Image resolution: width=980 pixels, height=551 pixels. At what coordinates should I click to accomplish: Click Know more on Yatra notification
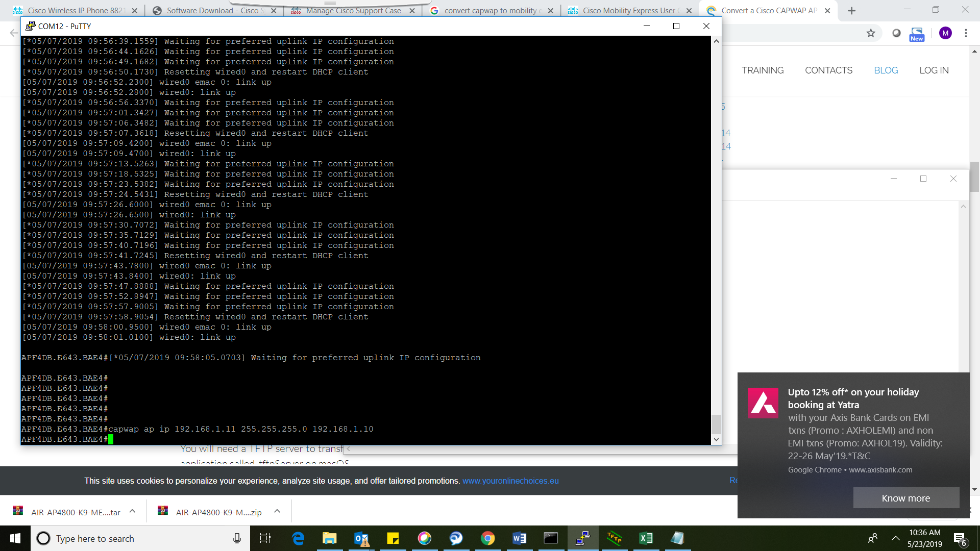pyautogui.click(x=905, y=498)
